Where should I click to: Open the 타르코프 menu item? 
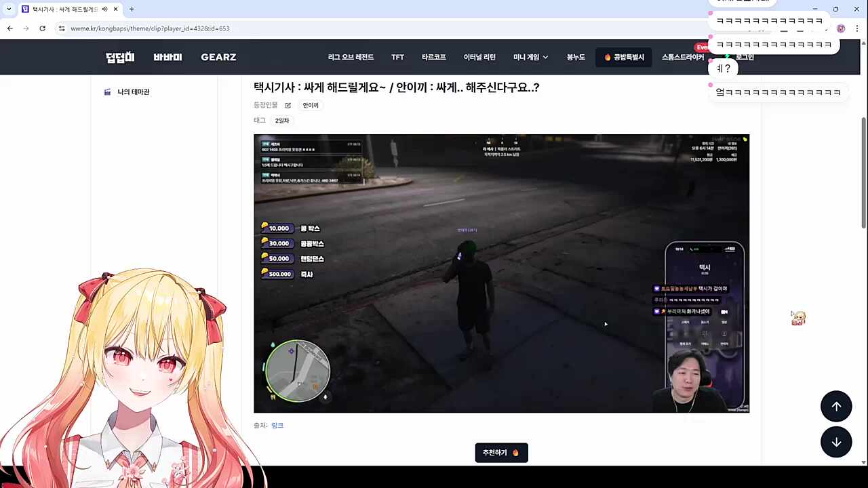tap(434, 57)
